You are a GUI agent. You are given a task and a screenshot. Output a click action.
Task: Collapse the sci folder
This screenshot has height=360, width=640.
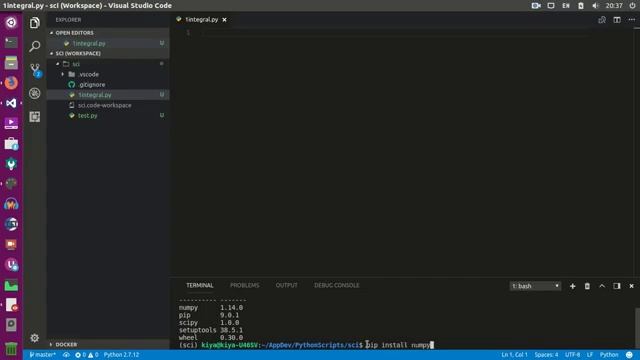[x=76, y=64]
